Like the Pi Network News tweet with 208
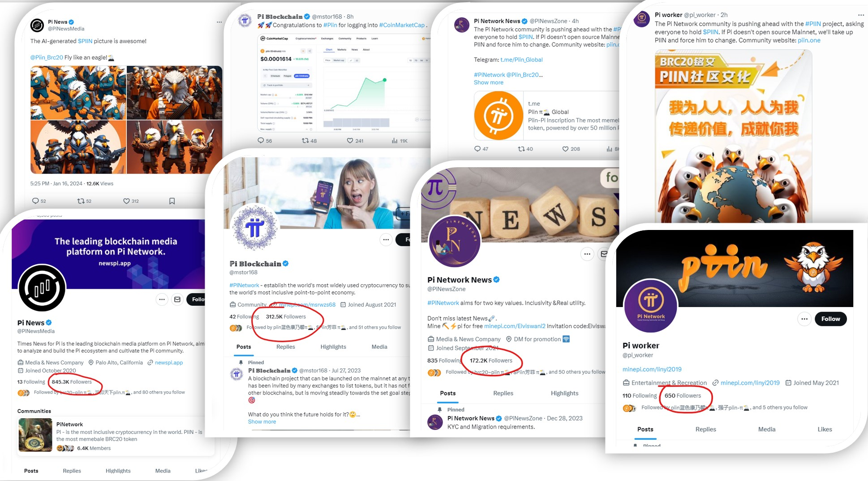This screenshot has width=868, height=481. 565,149
